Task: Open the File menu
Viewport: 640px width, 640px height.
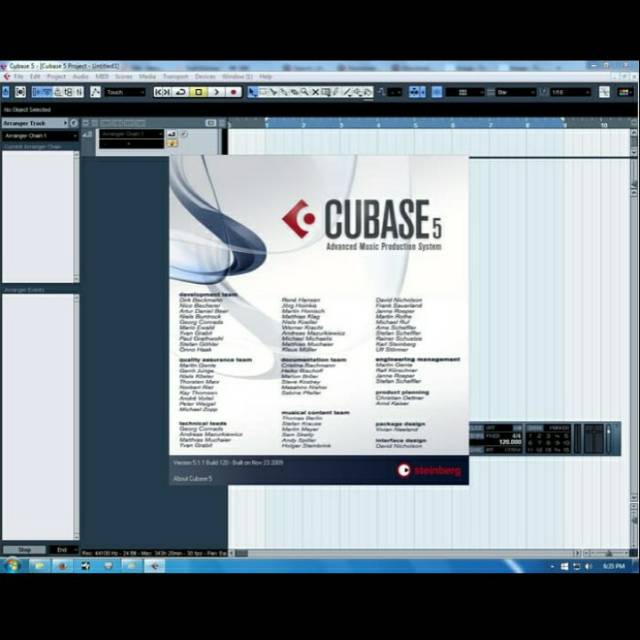Action: point(19,76)
